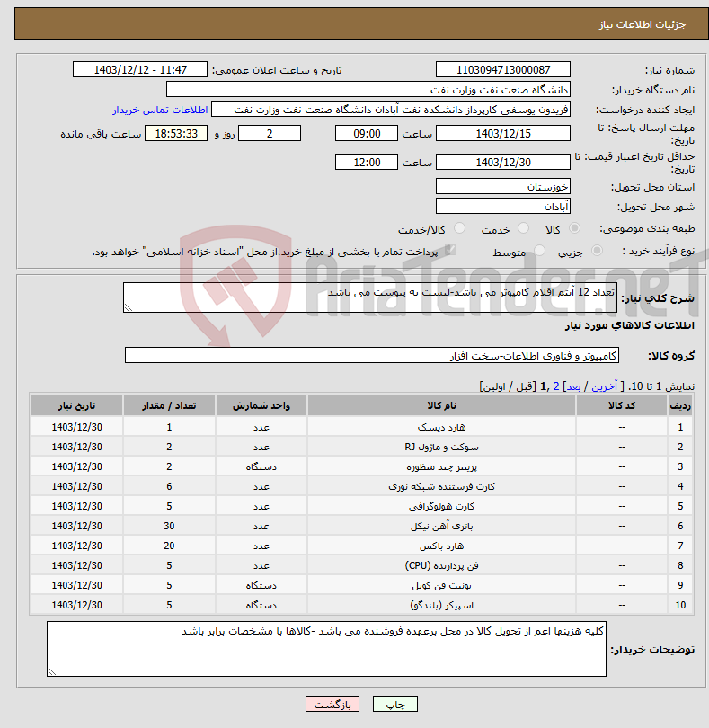
Task: Click quantity 20 in the هارد باکس row
Action: coord(169,546)
